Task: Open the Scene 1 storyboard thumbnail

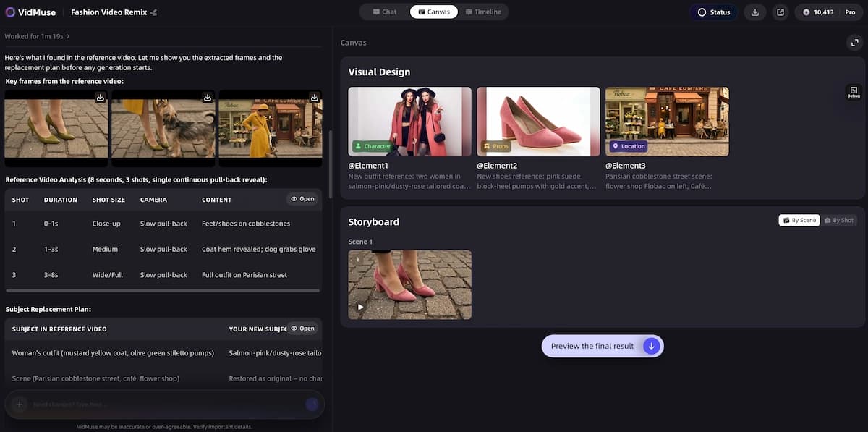Action: [409, 284]
